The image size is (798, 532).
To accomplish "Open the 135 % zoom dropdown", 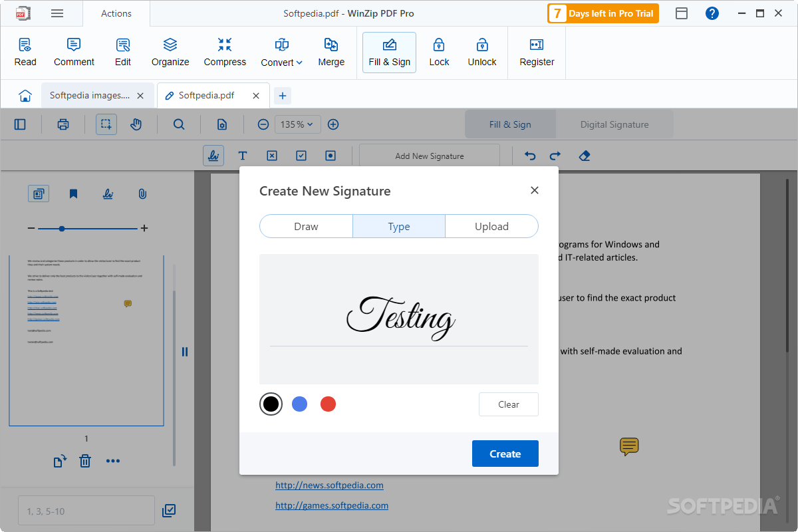I will coord(298,124).
